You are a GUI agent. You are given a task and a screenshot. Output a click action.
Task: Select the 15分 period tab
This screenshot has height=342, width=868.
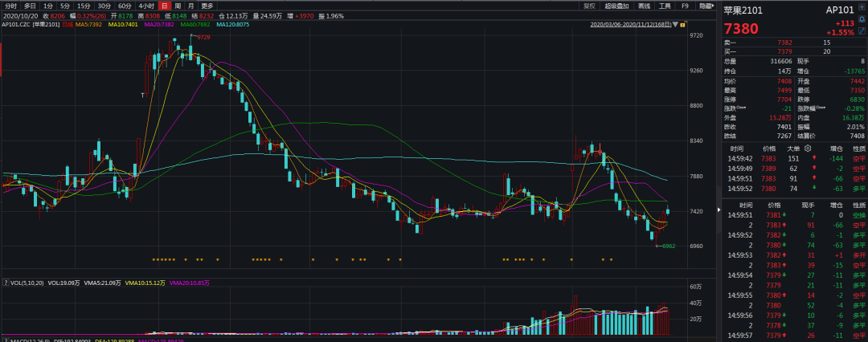pyautogui.click(x=84, y=6)
